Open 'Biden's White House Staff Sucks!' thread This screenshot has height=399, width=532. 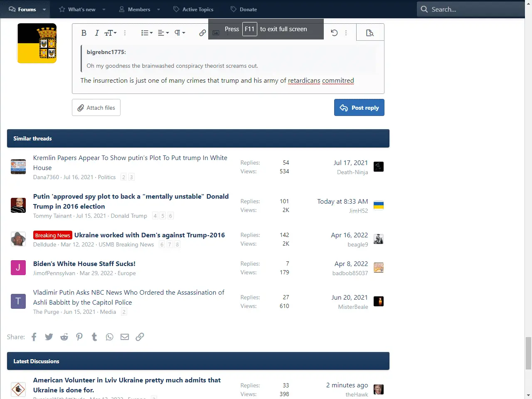point(84,264)
